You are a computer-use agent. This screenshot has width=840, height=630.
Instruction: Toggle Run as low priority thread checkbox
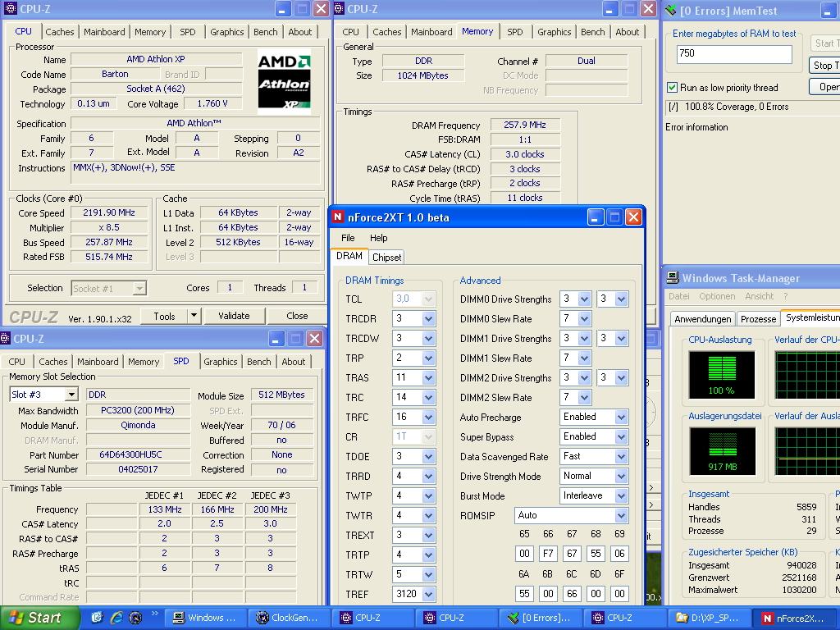672,87
